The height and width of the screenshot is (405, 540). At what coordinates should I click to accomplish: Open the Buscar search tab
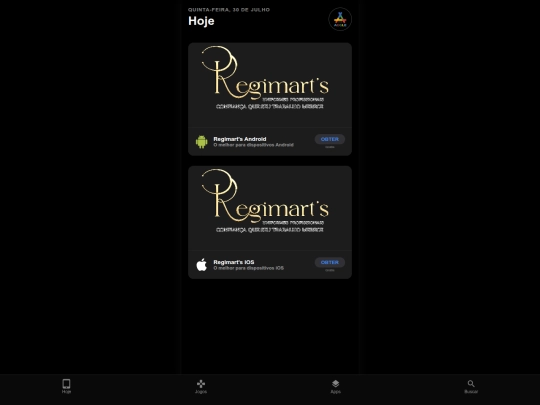471,386
